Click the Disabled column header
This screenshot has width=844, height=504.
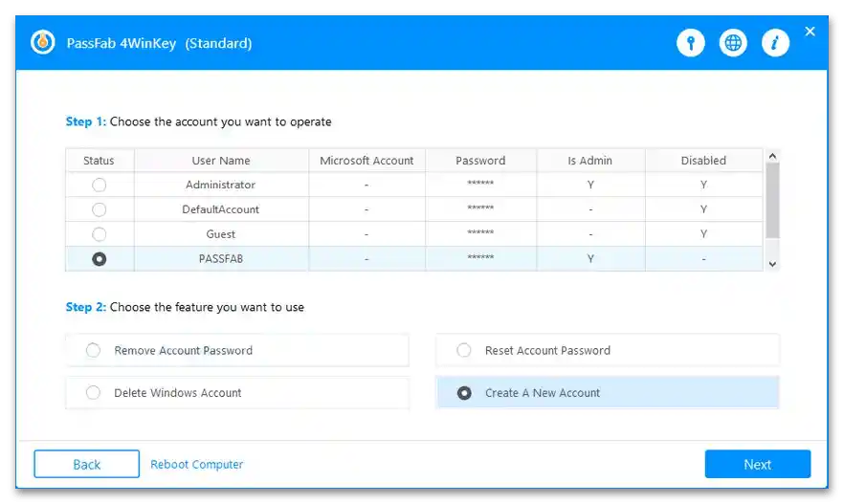click(x=703, y=161)
